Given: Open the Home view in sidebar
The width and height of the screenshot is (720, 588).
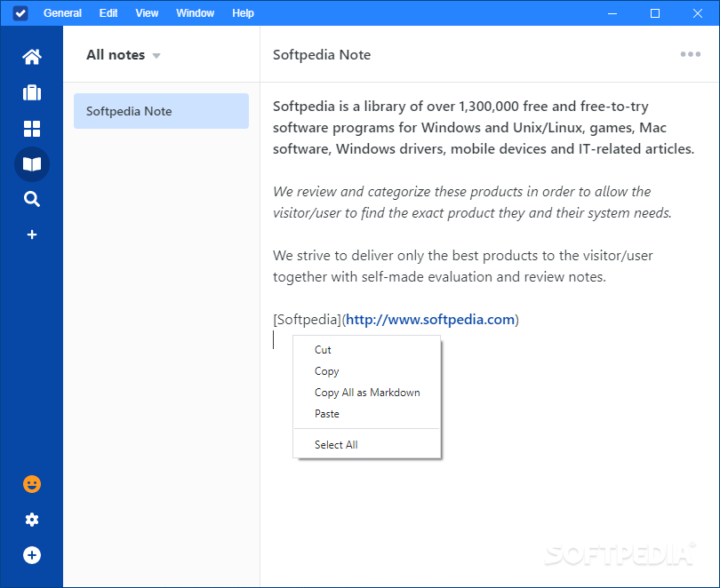Looking at the screenshot, I should (32, 57).
